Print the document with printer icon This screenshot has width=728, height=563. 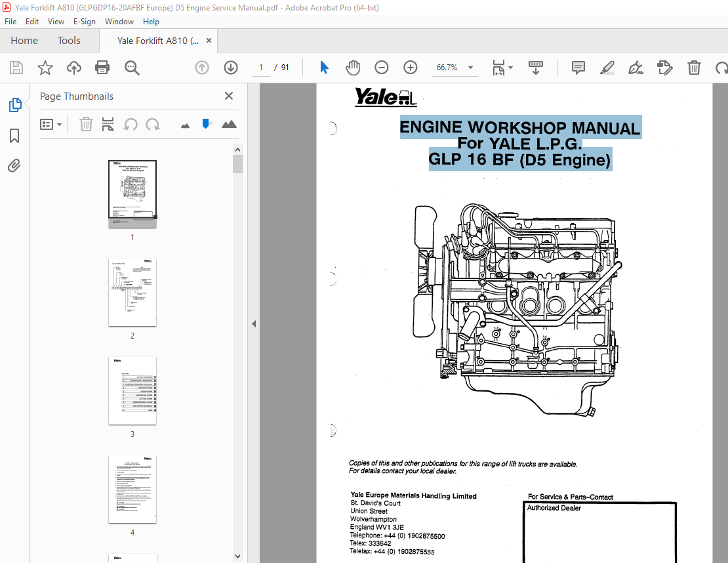coord(102,68)
